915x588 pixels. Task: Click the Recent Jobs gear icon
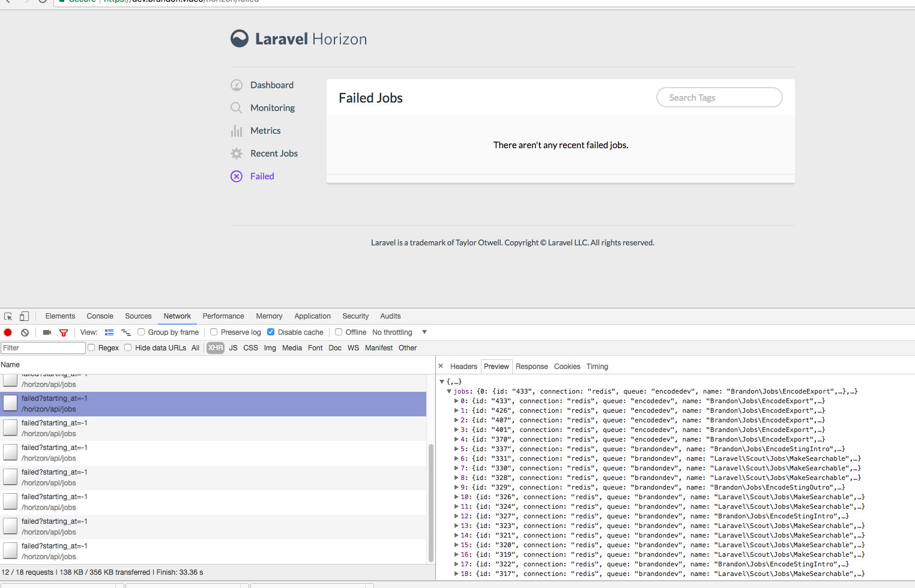click(237, 153)
